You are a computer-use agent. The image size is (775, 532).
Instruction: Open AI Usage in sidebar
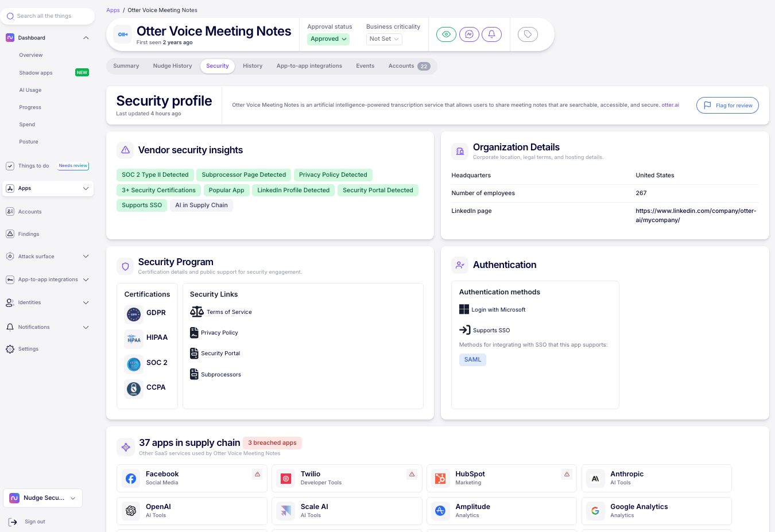30,90
